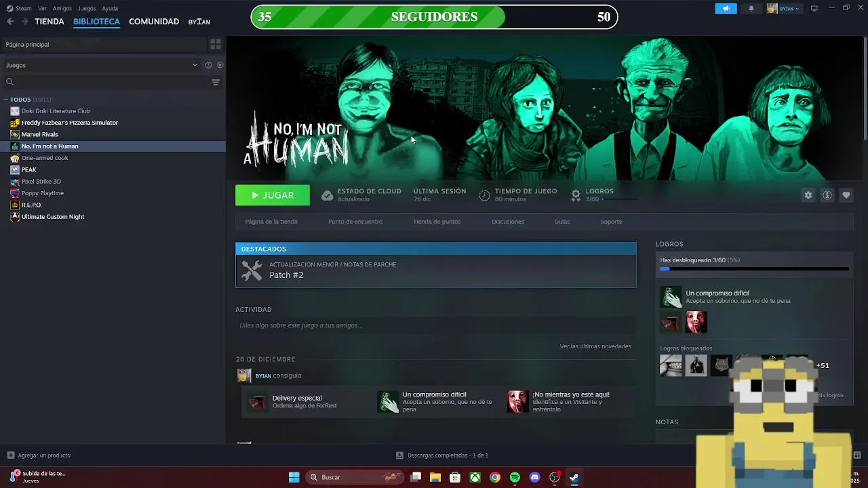Click the locked cat achievement thumbnail

tap(722, 365)
